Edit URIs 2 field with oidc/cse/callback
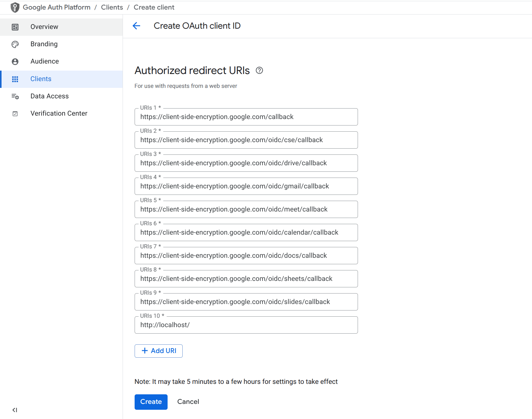 [x=246, y=140]
